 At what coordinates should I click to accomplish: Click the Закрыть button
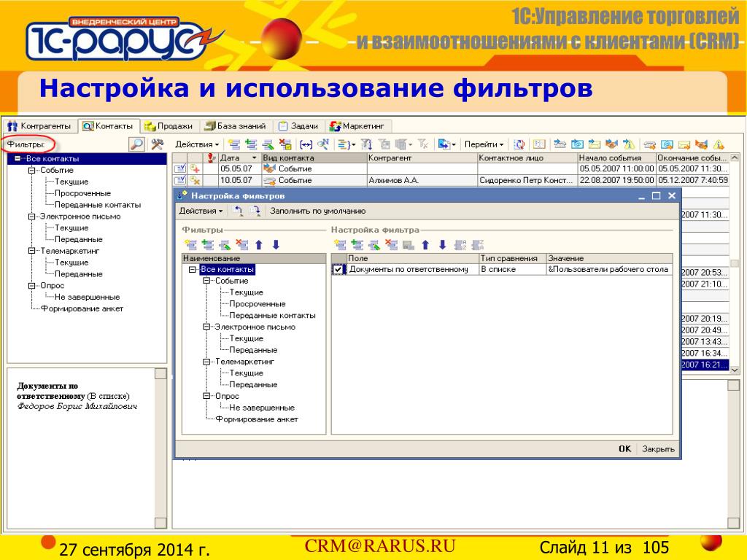point(658,448)
